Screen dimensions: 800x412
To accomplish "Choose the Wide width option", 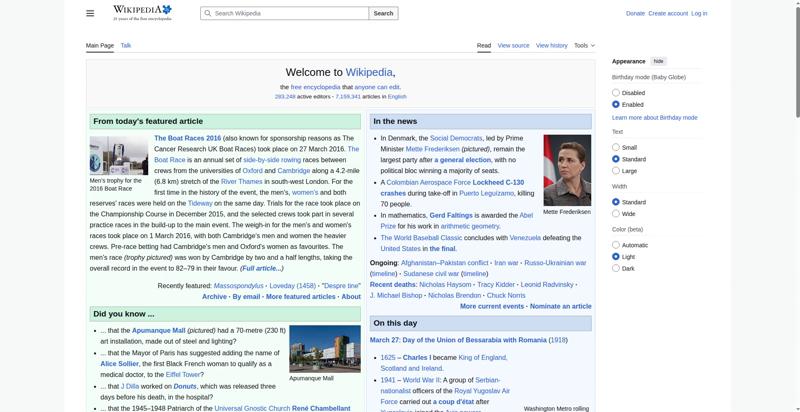I will click(x=616, y=214).
